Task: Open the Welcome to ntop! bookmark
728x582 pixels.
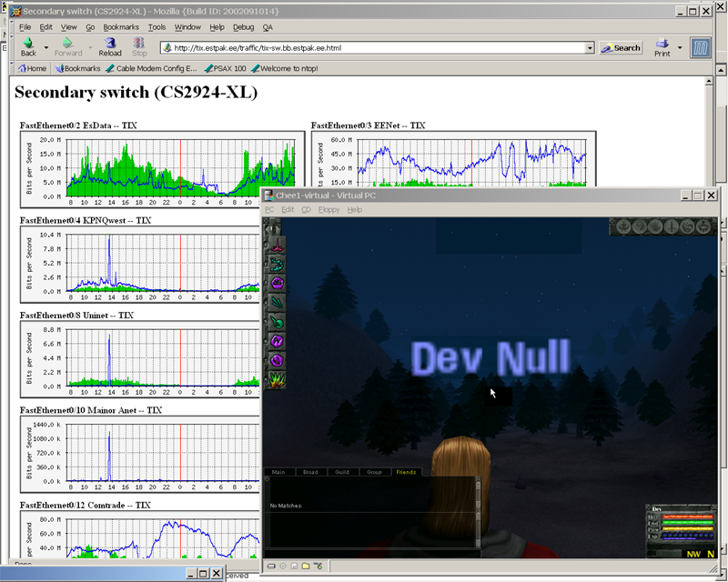Action: click(x=285, y=69)
